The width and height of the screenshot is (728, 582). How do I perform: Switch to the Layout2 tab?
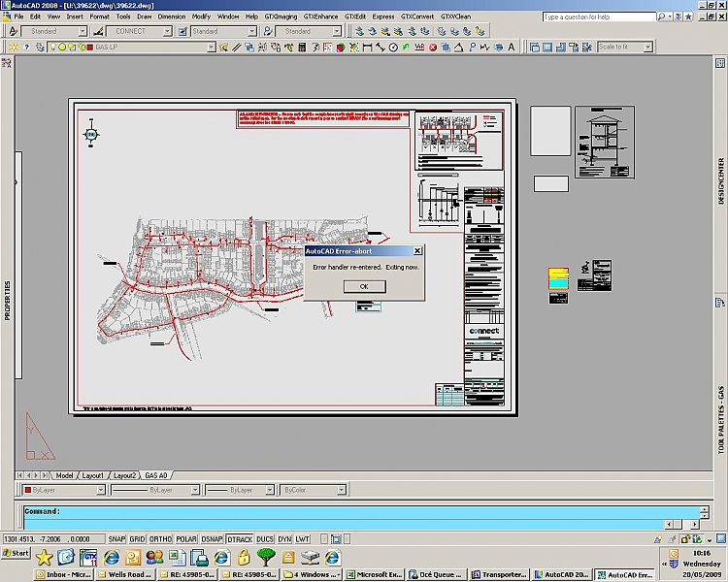point(124,475)
